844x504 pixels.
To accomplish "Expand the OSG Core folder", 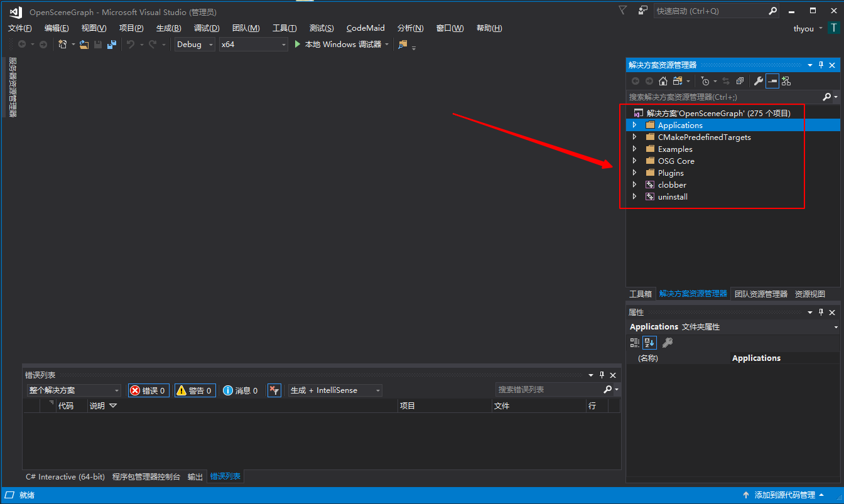I will (x=634, y=161).
